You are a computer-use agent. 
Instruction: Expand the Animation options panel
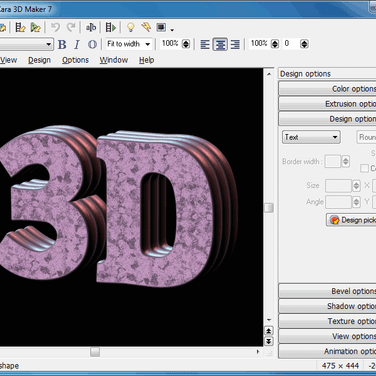[x=327, y=351]
